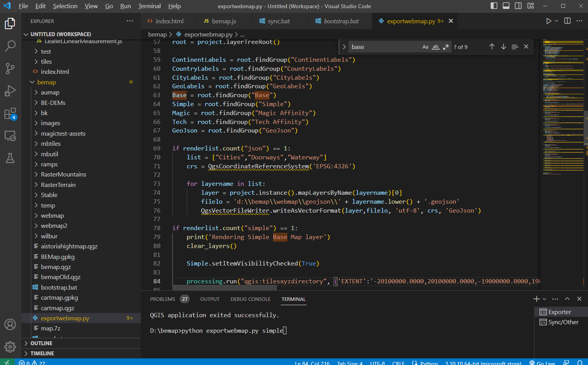The width and height of the screenshot is (588, 365).
Task: Open cartmap.gpkg file in explorer
Action: pyautogui.click(x=81, y=298)
